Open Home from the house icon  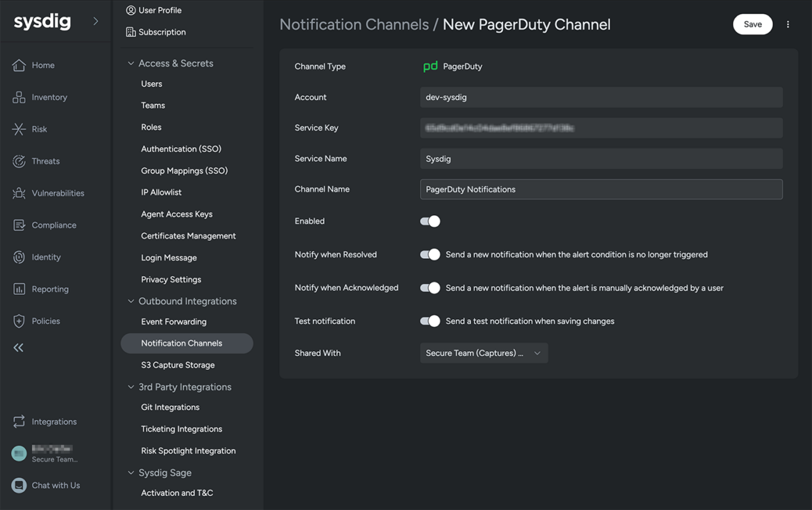point(19,65)
